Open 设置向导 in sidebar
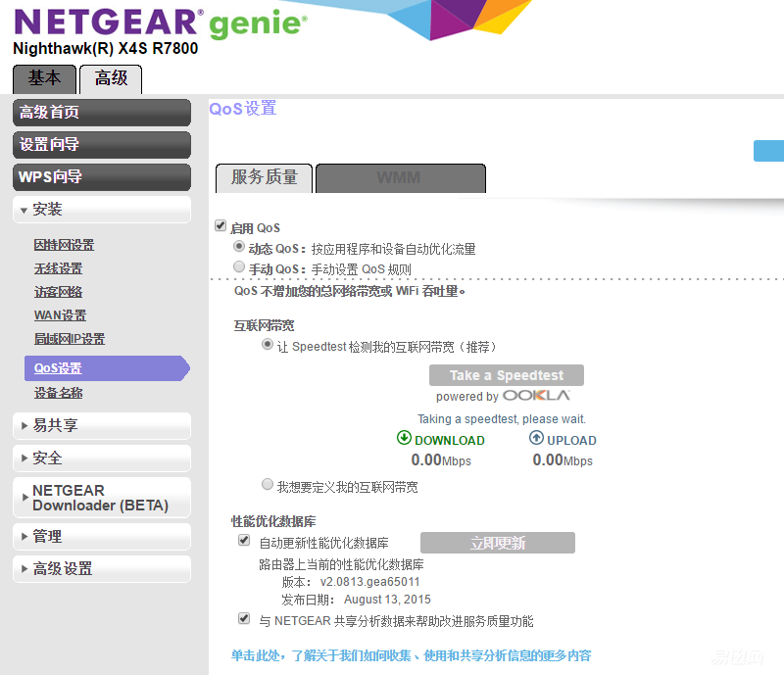 point(102,145)
